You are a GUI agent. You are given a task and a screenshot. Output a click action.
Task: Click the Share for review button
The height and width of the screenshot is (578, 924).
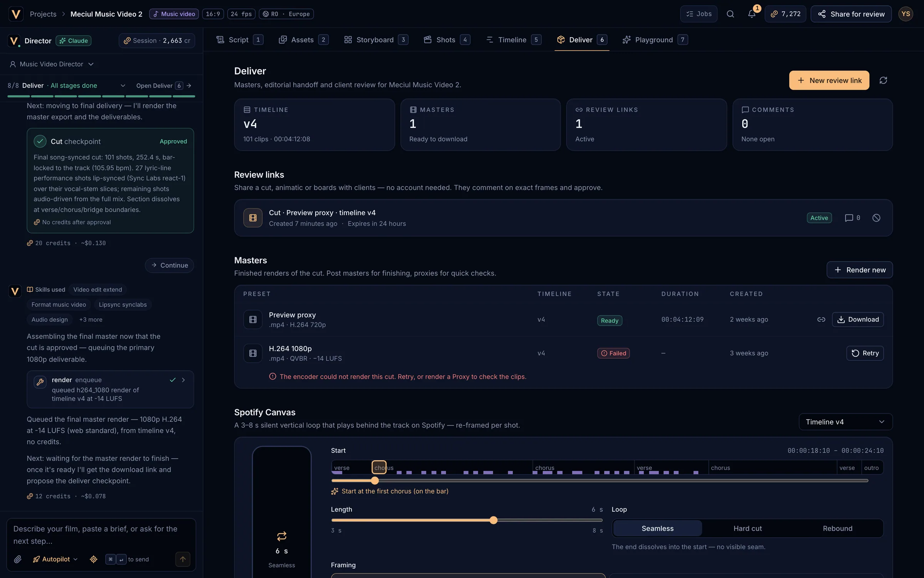(851, 14)
